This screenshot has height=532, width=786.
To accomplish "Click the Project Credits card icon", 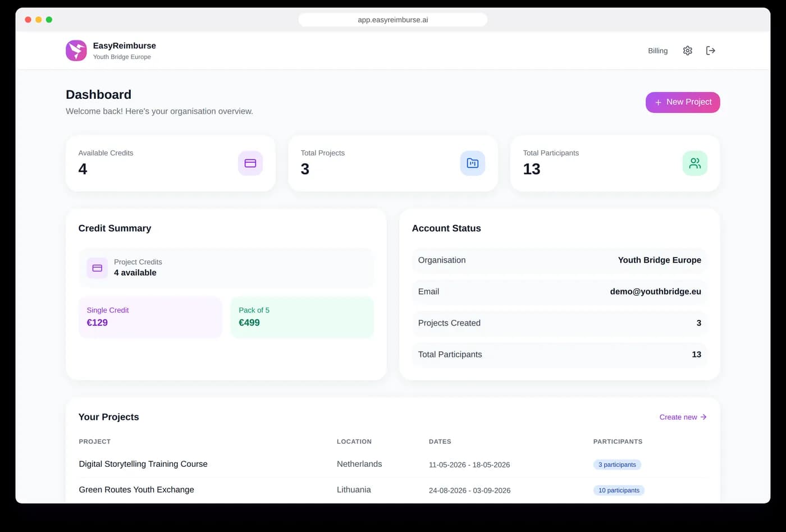I will click(x=97, y=268).
